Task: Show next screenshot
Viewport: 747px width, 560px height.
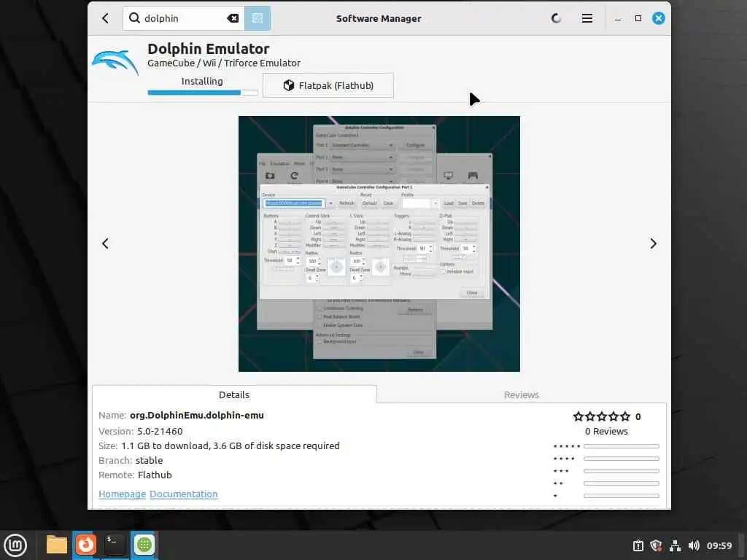Action: (x=653, y=244)
